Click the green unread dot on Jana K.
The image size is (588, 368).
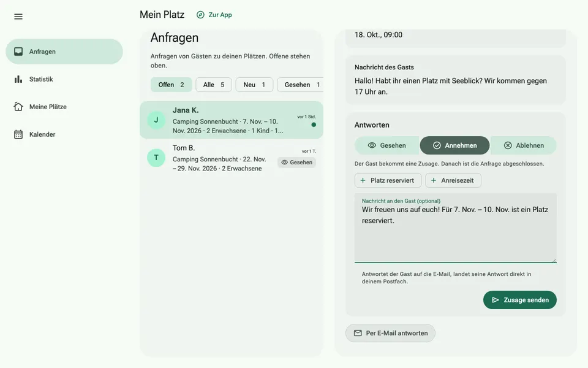tap(314, 125)
